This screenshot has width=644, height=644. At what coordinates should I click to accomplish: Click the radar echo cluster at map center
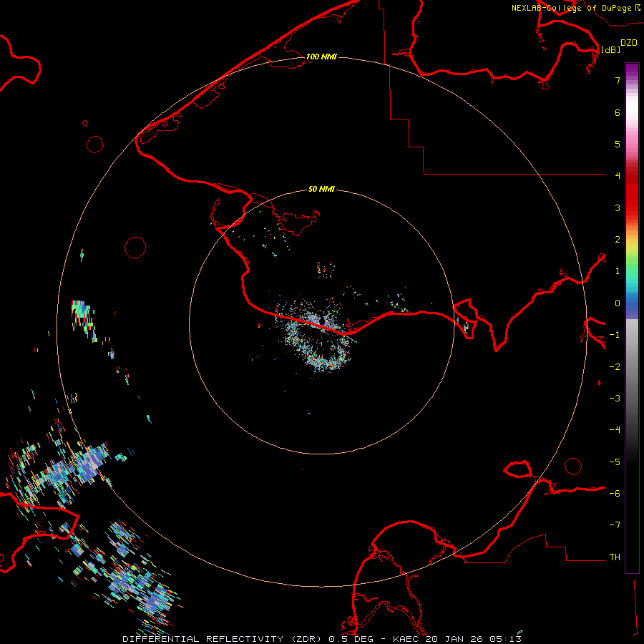click(x=317, y=335)
